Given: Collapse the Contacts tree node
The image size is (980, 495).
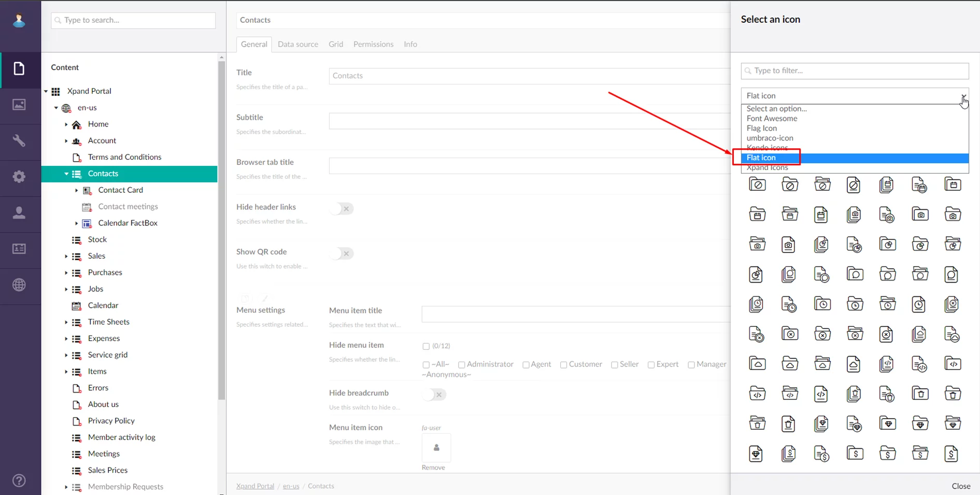Looking at the screenshot, I should pyautogui.click(x=66, y=174).
